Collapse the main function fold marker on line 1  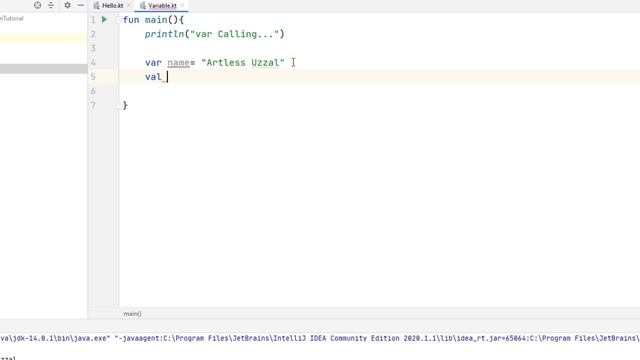coord(118,20)
